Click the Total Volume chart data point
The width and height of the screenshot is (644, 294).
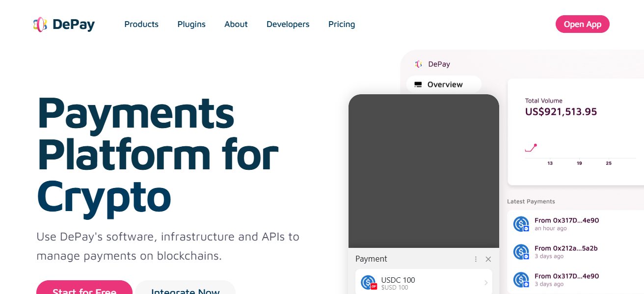click(x=535, y=145)
